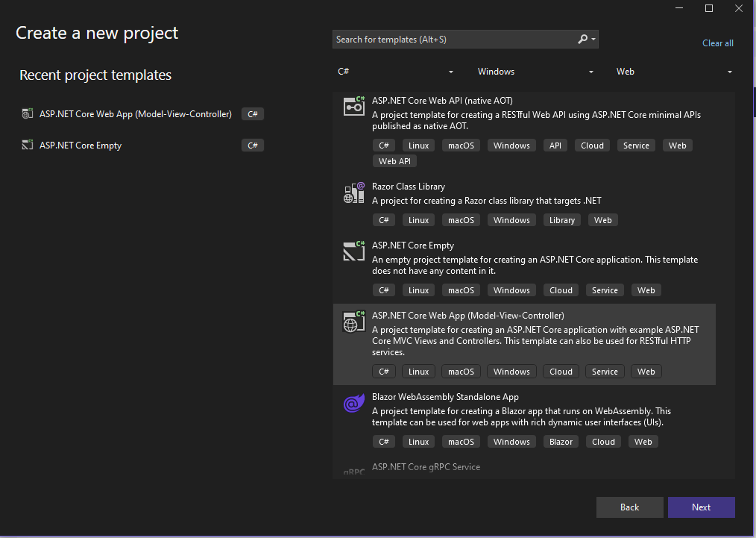Go Back to the previous step

[x=629, y=507]
